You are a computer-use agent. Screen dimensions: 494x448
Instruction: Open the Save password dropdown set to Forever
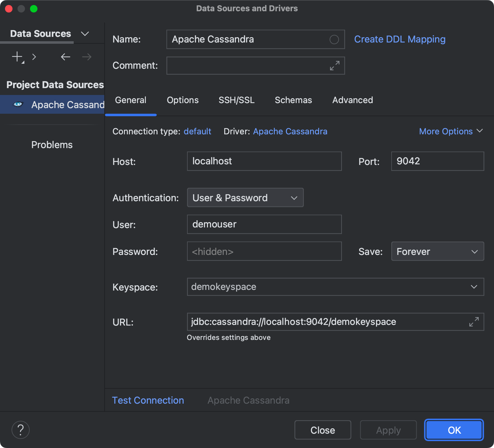coord(437,251)
